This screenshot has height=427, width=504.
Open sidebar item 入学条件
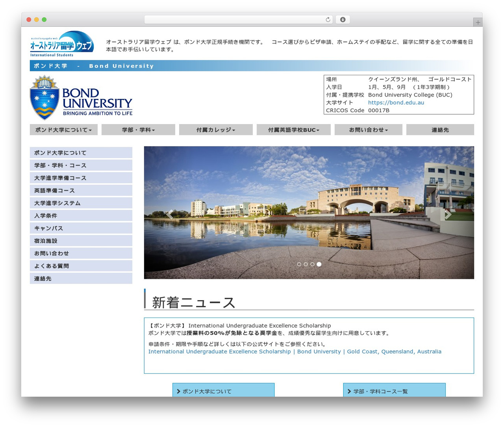[81, 215]
